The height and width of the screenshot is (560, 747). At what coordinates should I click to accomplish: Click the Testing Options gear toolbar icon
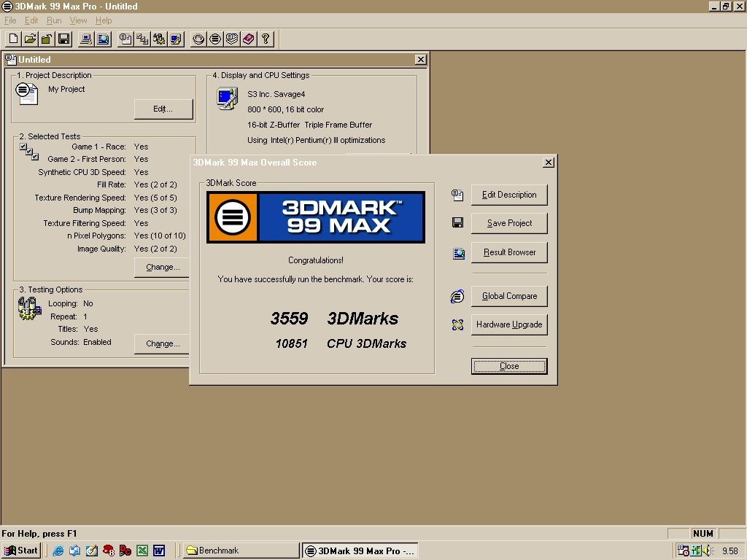158,39
